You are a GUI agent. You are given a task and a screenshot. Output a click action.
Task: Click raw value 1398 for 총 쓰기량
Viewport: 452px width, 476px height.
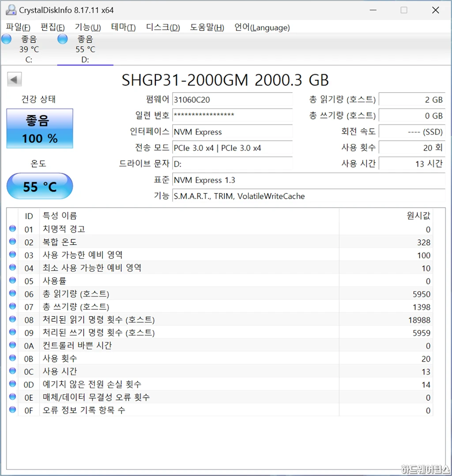[421, 307]
